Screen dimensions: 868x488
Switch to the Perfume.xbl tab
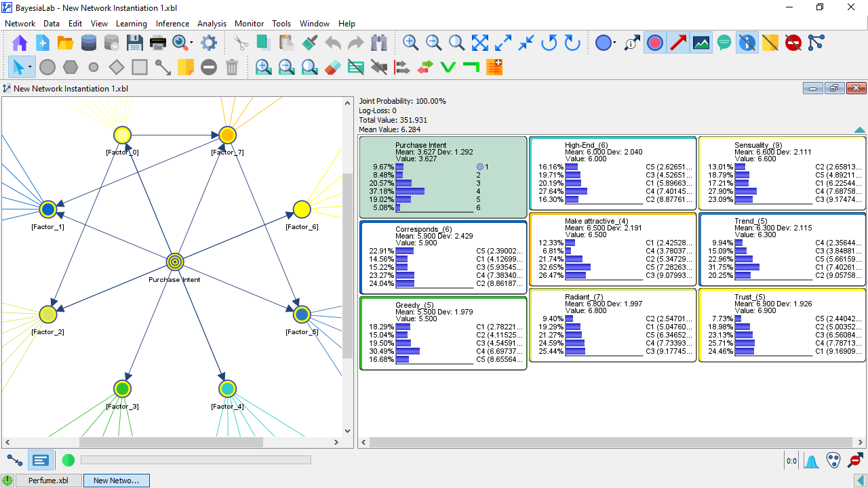[48, 480]
